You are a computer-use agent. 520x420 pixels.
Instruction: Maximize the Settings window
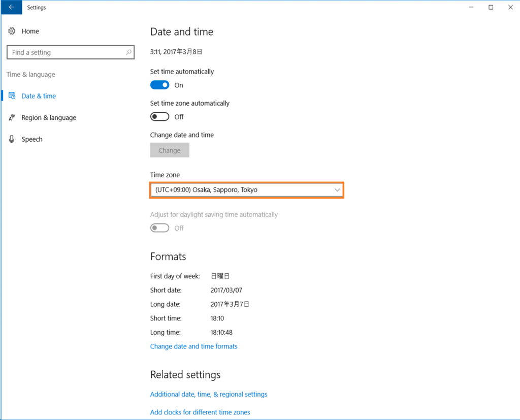[491, 7]
